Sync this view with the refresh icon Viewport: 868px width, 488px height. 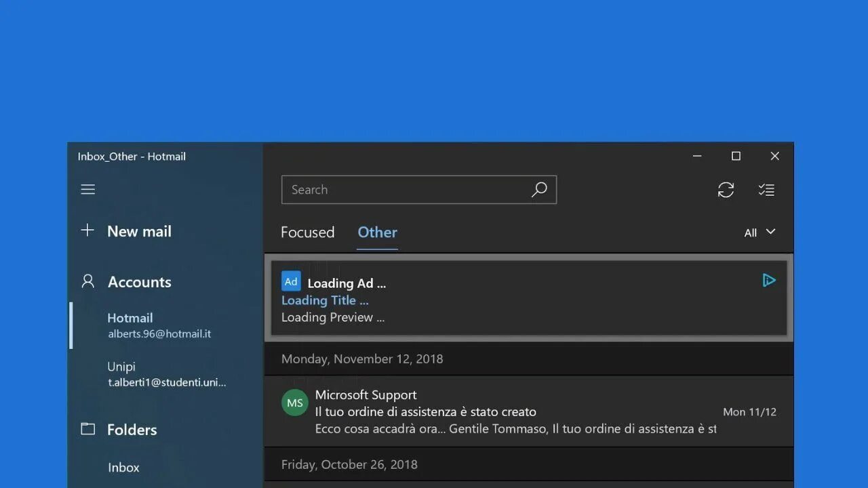(x=726, y=190)
